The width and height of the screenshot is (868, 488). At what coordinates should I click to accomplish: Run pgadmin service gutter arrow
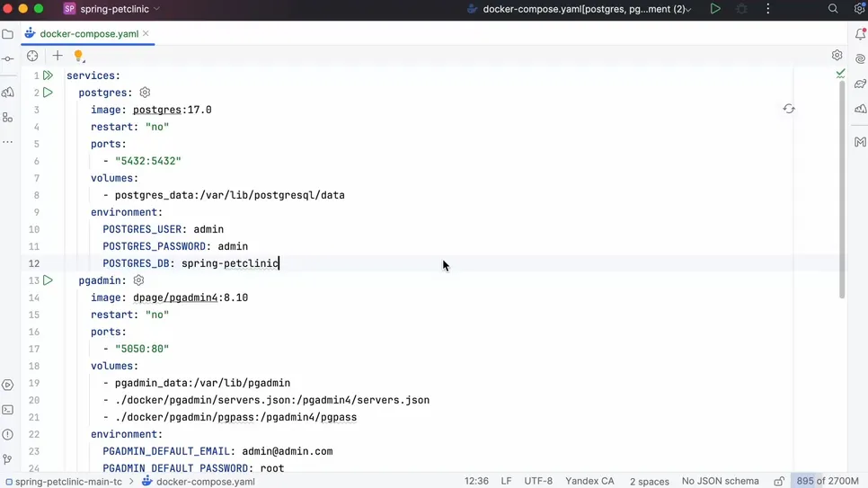click(49, 280)
